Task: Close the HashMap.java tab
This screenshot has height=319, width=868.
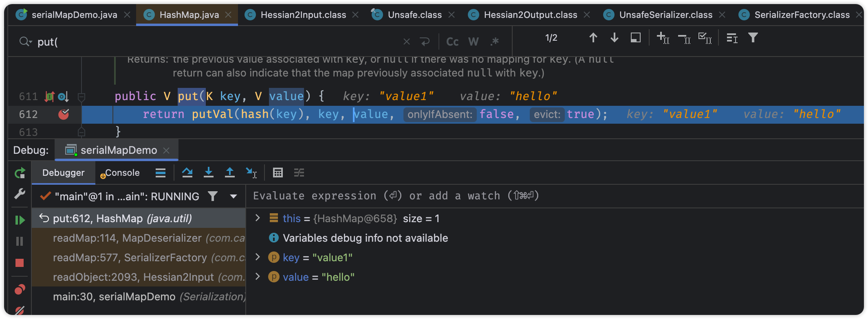Action: (229, 15)
